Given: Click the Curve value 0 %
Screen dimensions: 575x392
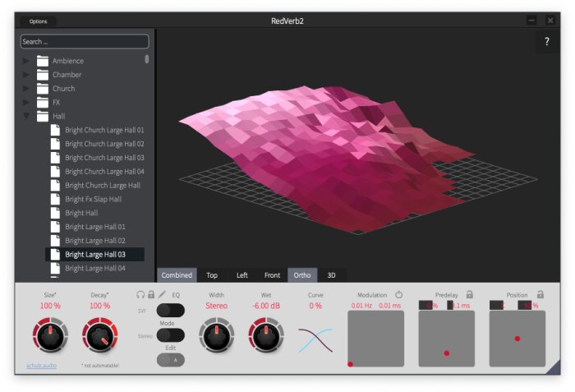Looking at the screenshot, I should pyautogui.click(x=315, y=306).
